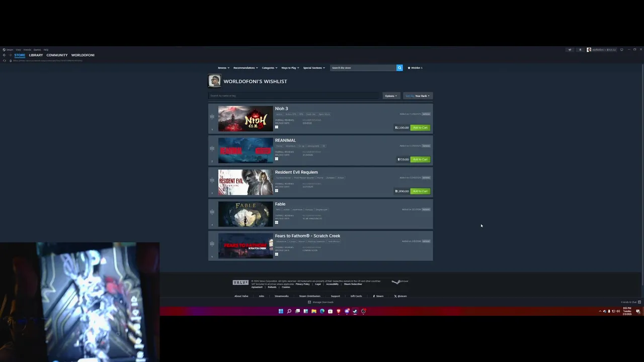Screen dimensions: 644x362
Task: Show hidden system tray icons
Action: click(x=600, y=311)
